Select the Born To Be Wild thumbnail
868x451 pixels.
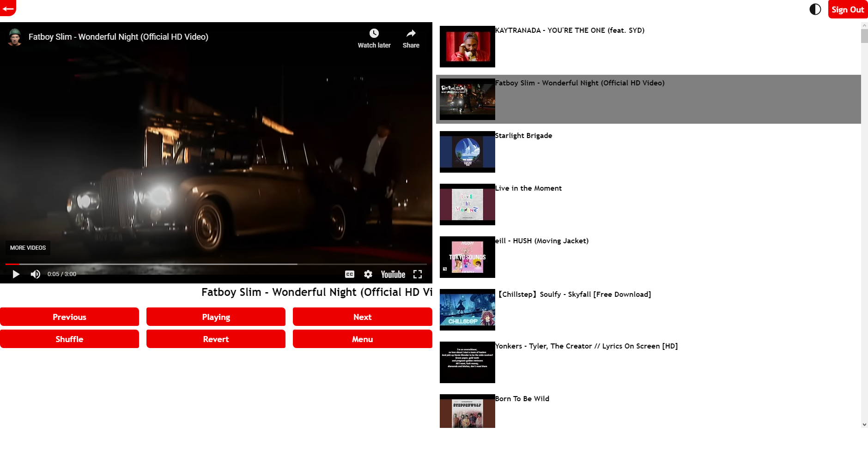[467, 411]
